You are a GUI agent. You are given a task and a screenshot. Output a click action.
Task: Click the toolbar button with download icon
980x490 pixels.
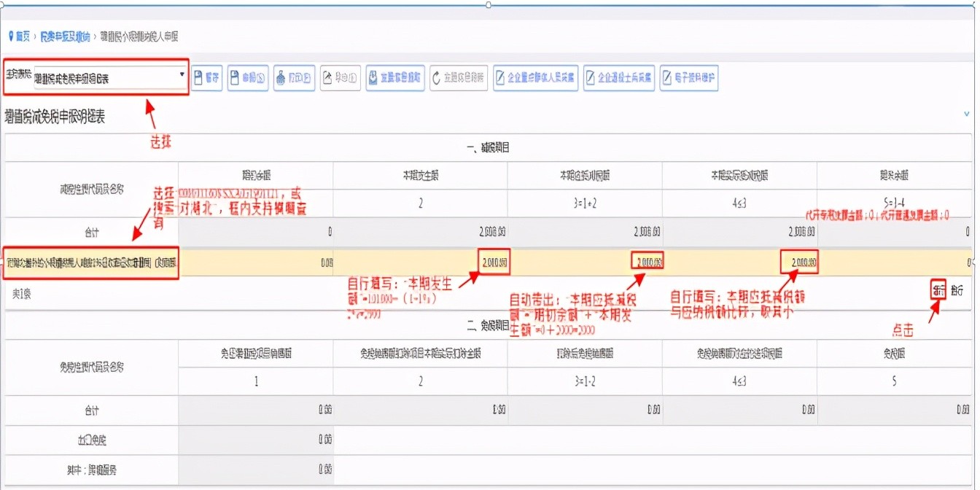395,78
